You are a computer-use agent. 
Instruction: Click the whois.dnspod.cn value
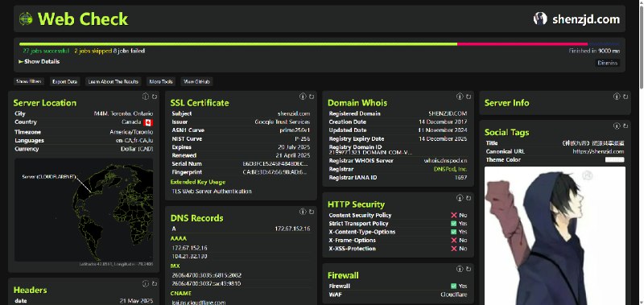click(x=446, y=160)
